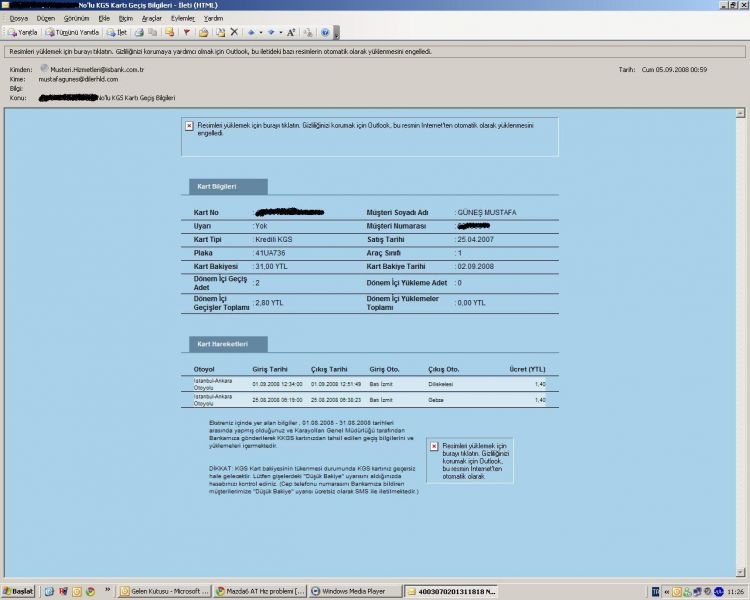
Task: Click info bar to download blocked pictures
Action: 375,52
